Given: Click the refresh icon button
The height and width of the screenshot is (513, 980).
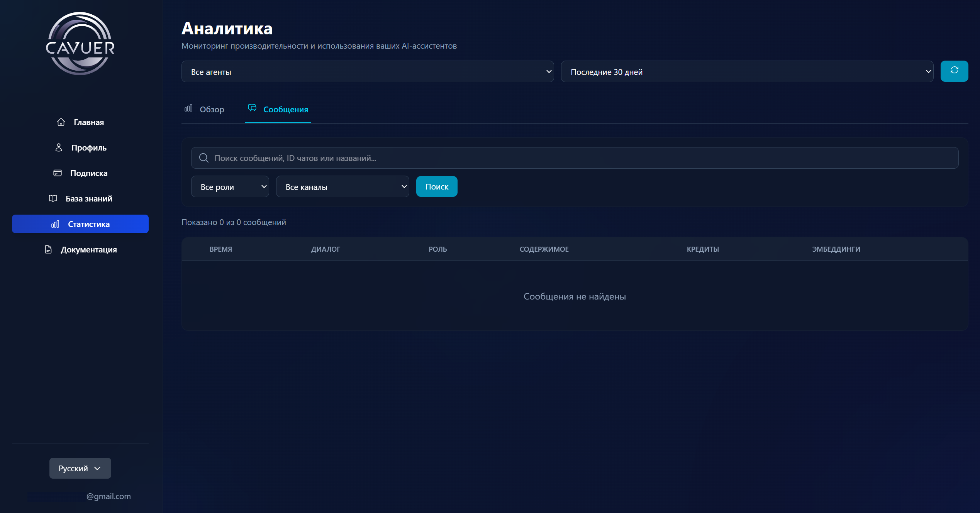Looking at the screenshot, I should (954, 71).
